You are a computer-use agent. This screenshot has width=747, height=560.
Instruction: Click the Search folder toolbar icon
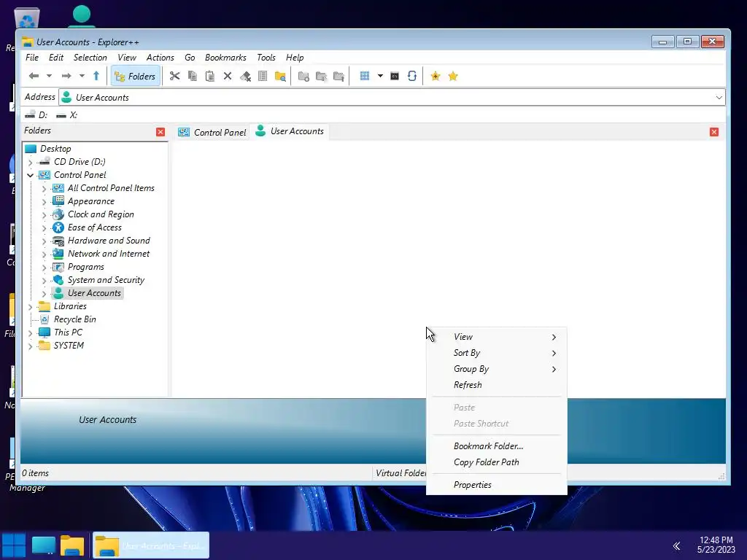point(280,76)
